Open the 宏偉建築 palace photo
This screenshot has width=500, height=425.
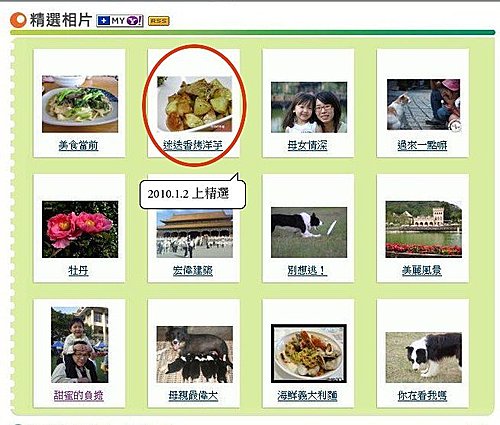point(195,234)
